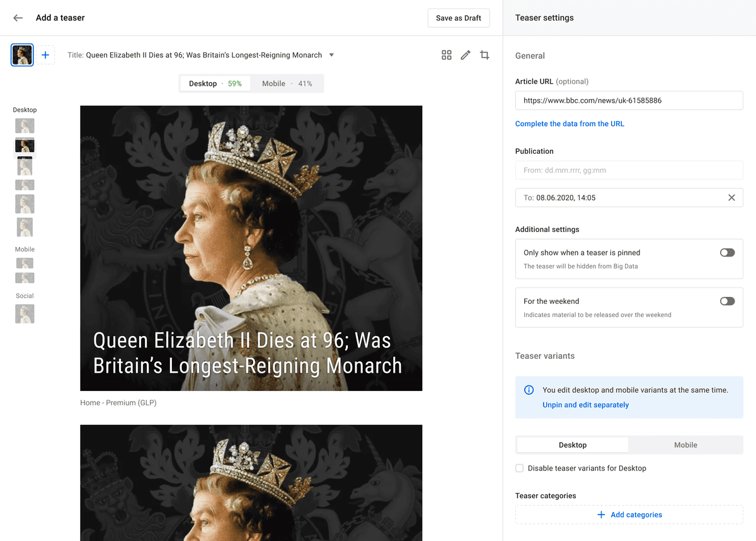Select the crop tool icon
Screen dimensions: 756x541
click(x=484, y=55)
